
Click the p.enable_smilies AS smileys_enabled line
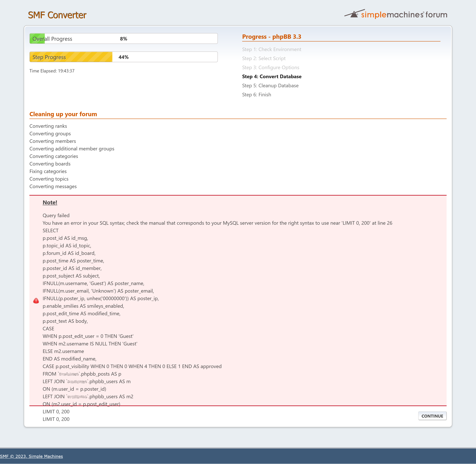pos(84,306)
